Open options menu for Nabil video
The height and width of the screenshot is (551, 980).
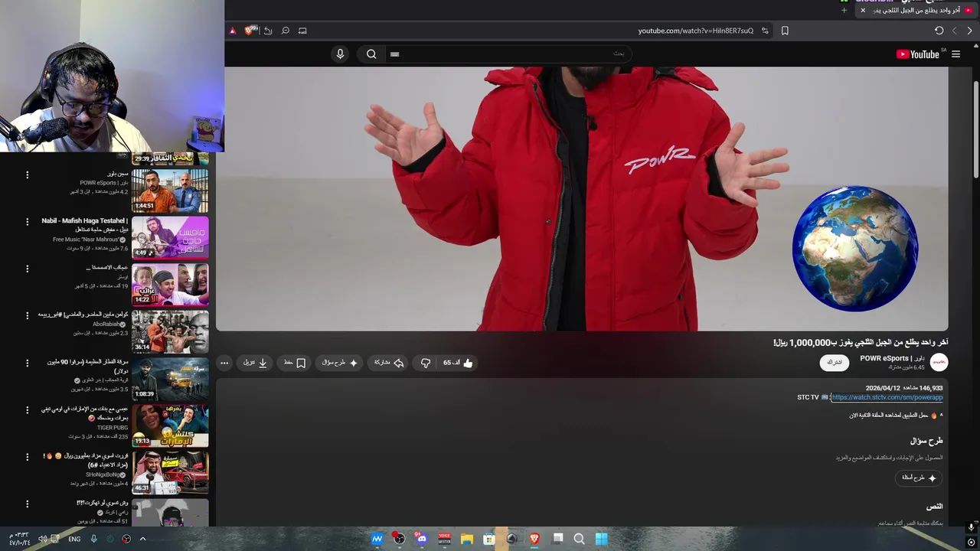coord(27,222)
